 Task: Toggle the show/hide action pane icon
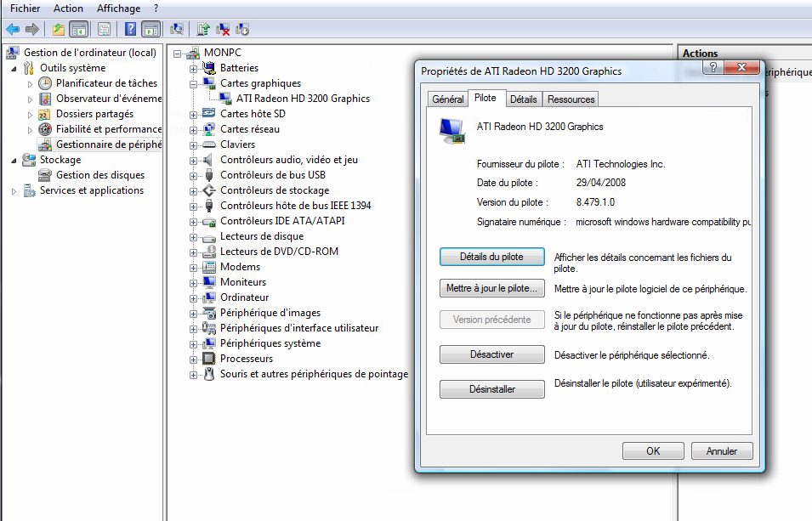pos(151,30)
